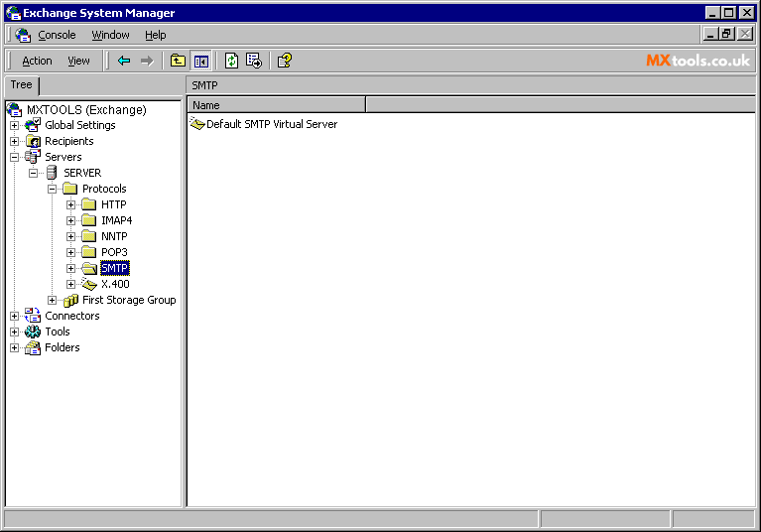Viewport: 761px width, 532px height.
Task: Open the Action menu
Action: [x=37, y=61]
